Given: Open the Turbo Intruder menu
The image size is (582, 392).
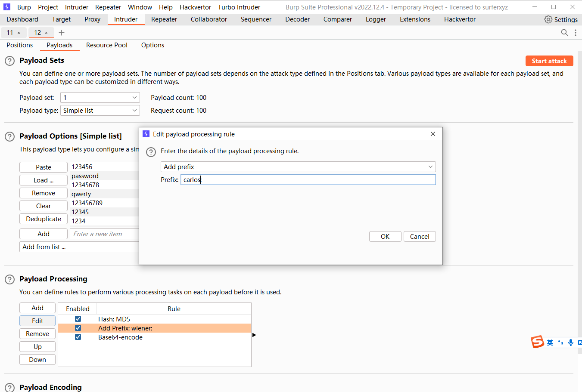Looking at the screenshot, I should (239, 7).
